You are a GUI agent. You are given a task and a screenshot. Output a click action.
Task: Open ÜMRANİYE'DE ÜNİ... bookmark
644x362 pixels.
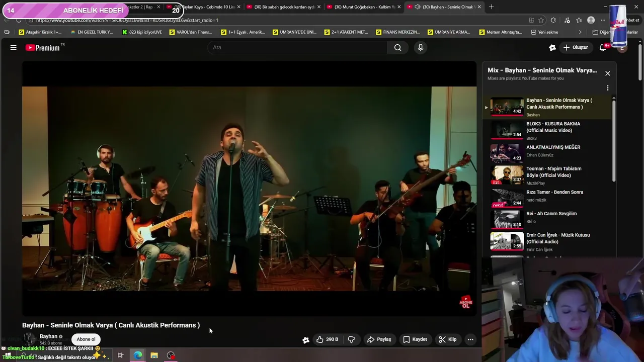[294, 32]
